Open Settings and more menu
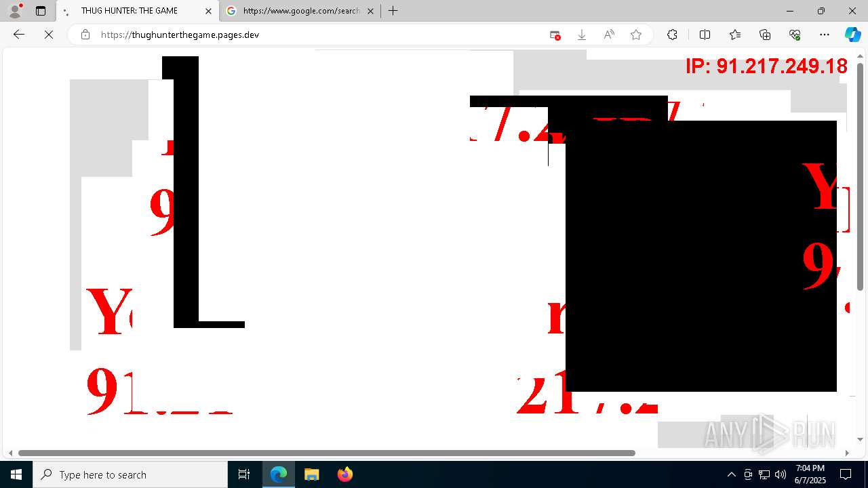Viewport: 868px width, 488px height. click(x=825, y=35)
